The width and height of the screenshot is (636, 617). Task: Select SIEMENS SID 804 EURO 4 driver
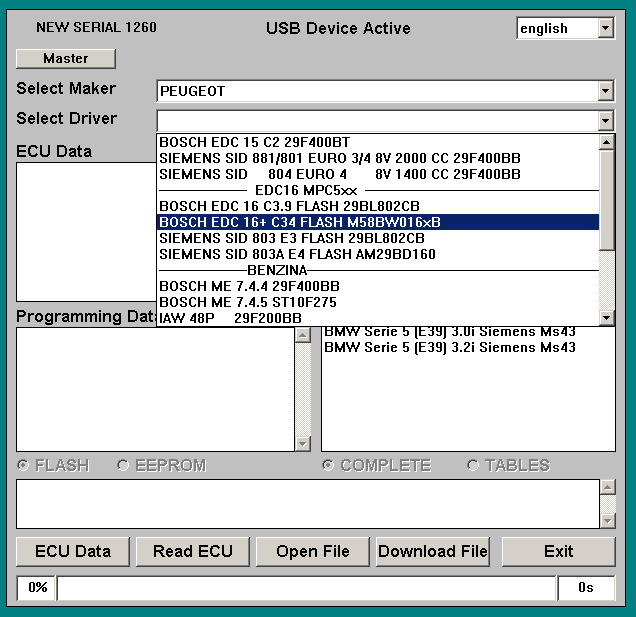[x=378, y=174]
